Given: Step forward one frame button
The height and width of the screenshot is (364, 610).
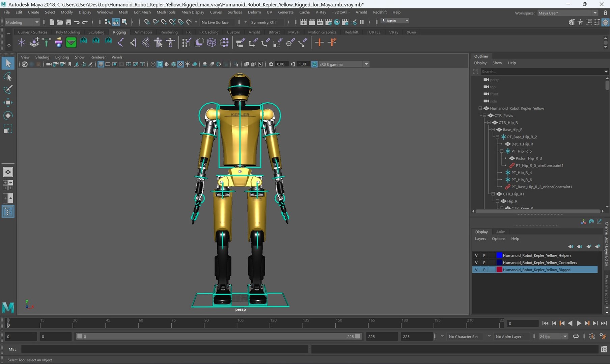Looking at the screenshot, I should click(x=595, y=323).
